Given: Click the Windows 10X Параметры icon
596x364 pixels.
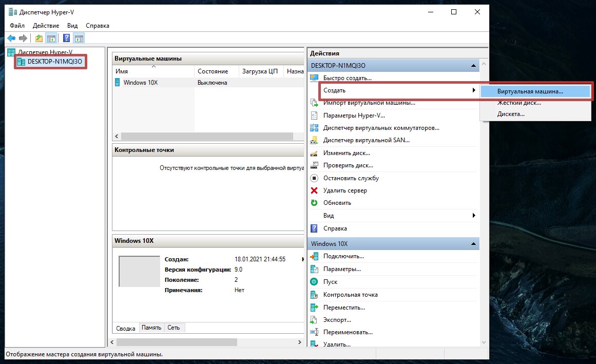Looking at the screenshot, I should pyautogui.click(x=314, y=269).
